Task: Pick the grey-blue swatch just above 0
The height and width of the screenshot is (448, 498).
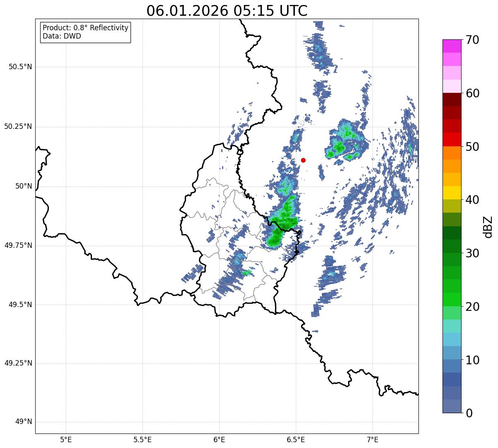Action: (452, 406)
